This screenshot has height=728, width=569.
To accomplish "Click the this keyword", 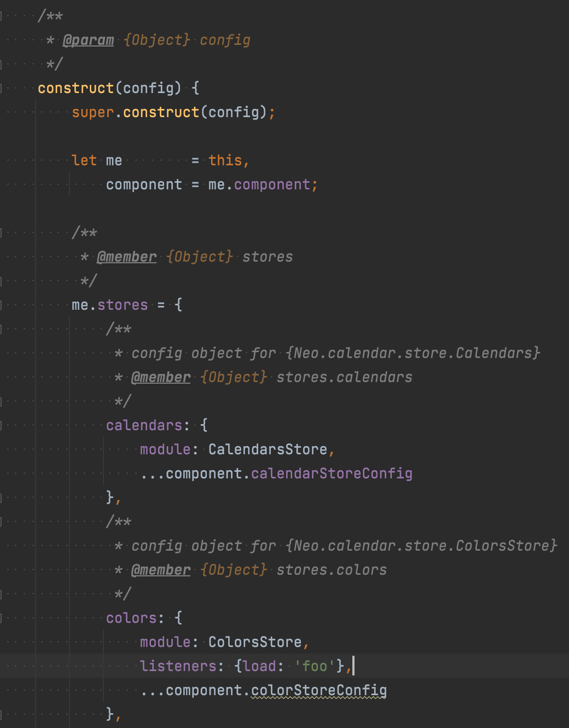I will coord(225,160).
